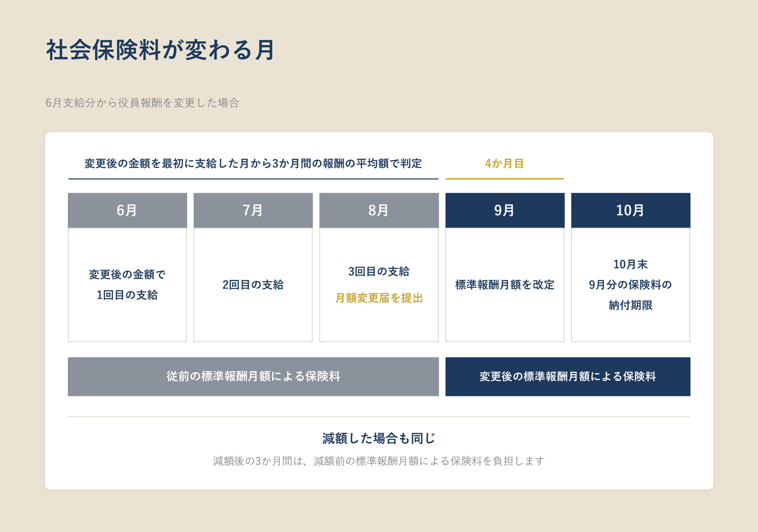
Task: Click the 9月 column header
Action: [505, 210]
